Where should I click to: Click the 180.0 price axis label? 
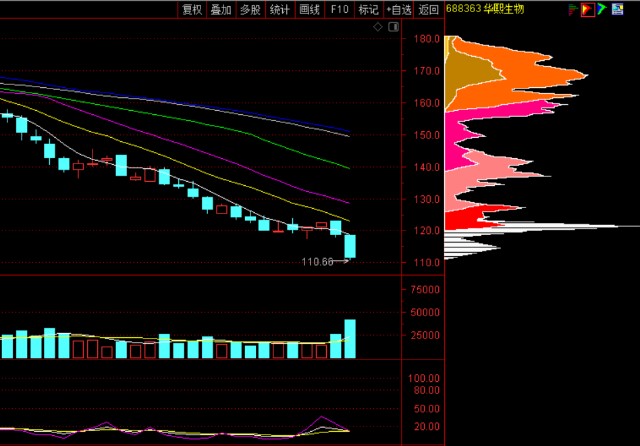pyautogui.click(x=427, y=39)
